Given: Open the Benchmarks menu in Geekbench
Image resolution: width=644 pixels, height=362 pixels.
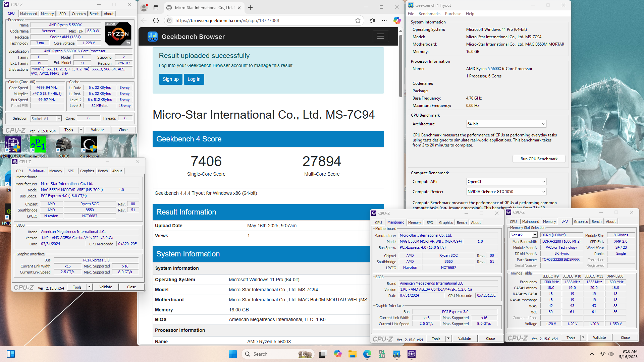Looking at the screenshot, I should [x=429, y=14].
